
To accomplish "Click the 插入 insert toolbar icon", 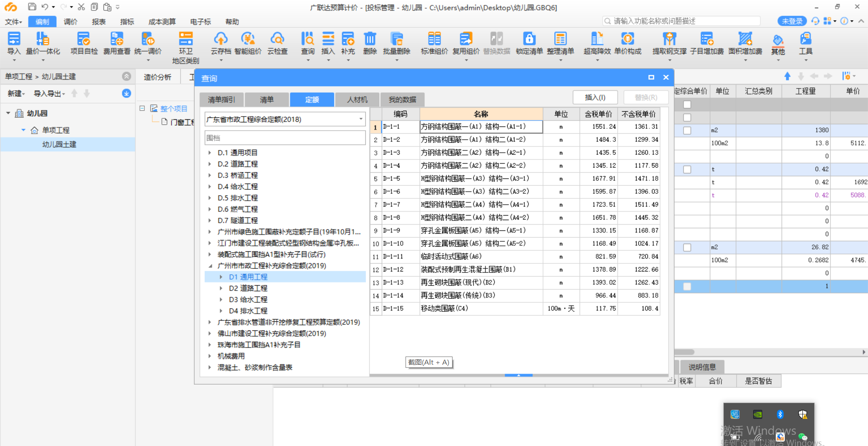I will point(328,44).
